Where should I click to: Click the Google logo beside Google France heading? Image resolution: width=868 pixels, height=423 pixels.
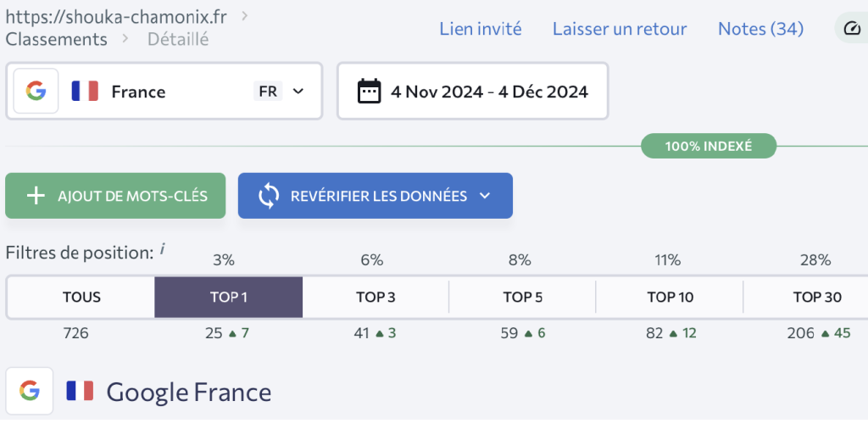pyautogui.click(x=30, y=391)
